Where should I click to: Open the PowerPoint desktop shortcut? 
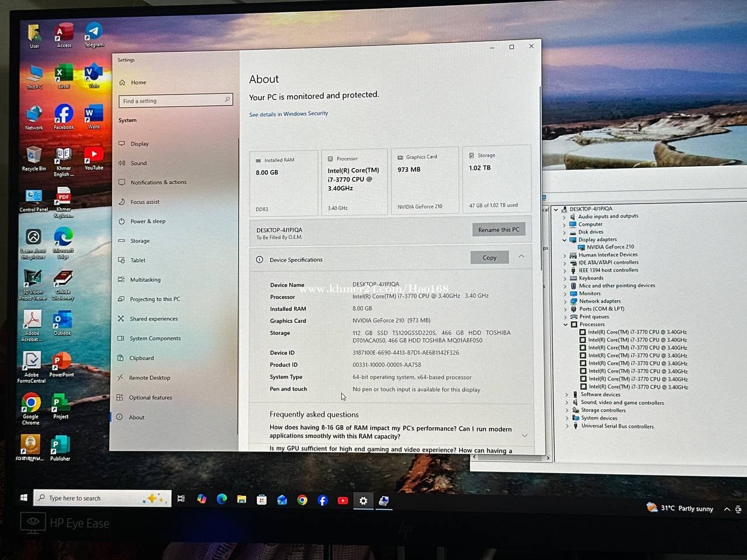62,363
